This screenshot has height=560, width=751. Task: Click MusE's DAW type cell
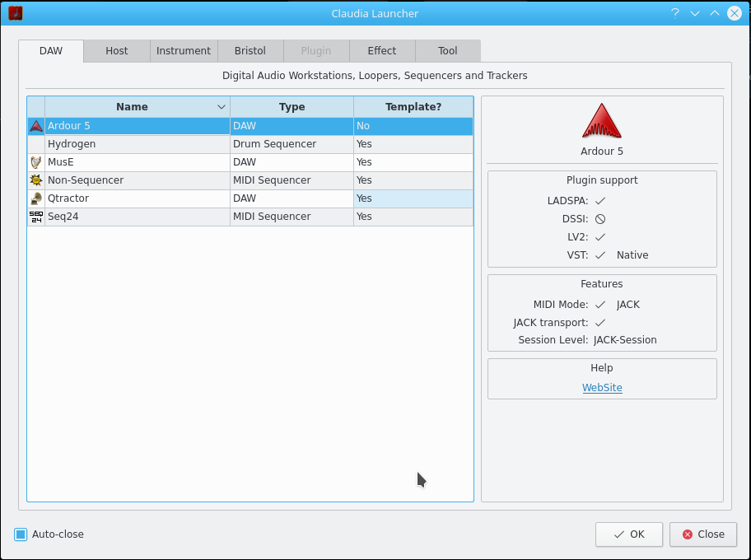pos(292,162)
